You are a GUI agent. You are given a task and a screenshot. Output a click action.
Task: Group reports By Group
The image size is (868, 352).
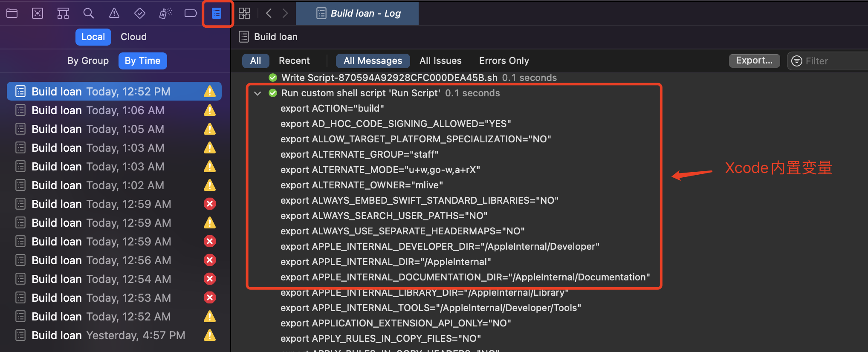88,61
